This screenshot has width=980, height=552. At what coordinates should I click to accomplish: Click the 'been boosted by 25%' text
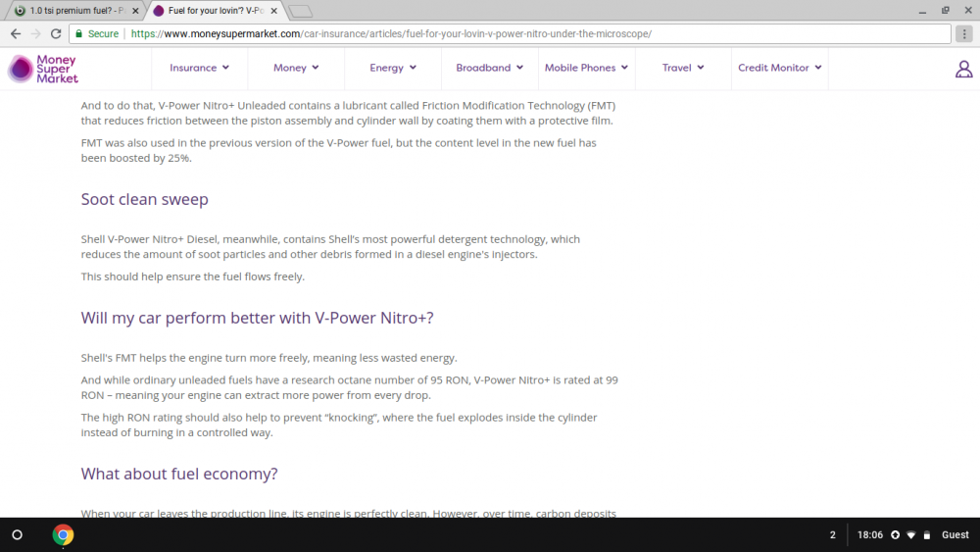[136, 158]
